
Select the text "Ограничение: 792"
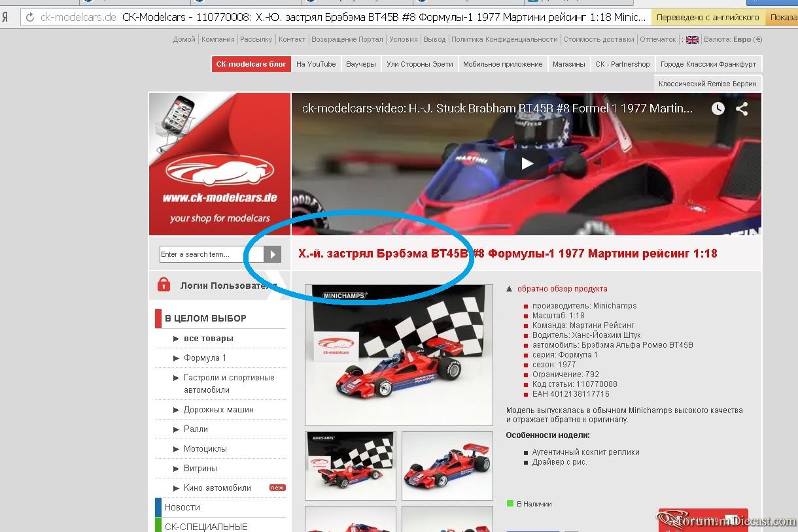(566, 374)
